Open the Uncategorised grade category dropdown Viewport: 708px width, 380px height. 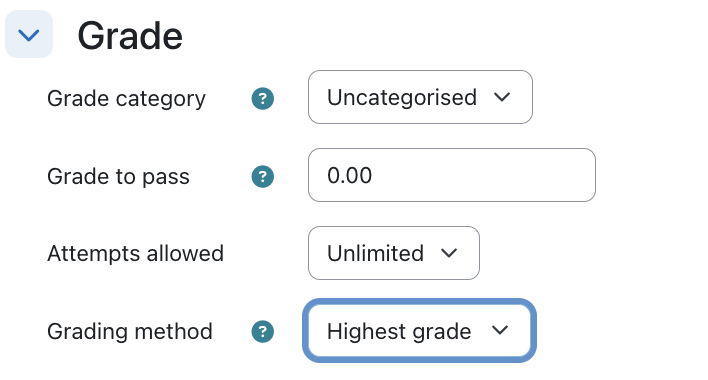click(x=420, y=97)
